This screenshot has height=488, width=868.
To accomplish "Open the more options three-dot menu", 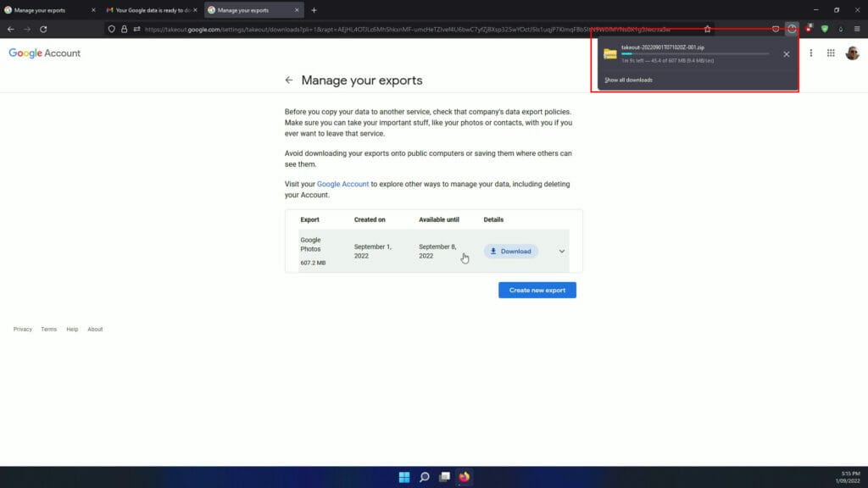I will pos(810,53).
